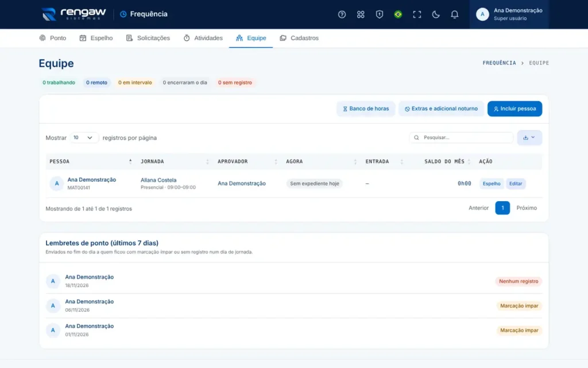The width and height of the screenshot is (588, 368).
Task: Click the 0h00 saldo value
Action: coord(464,183)
